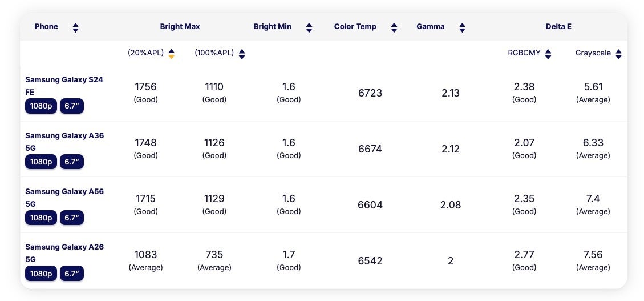The image size is (644, 301).
Task: Click the Bright Max column header
Action: (180, 27)
